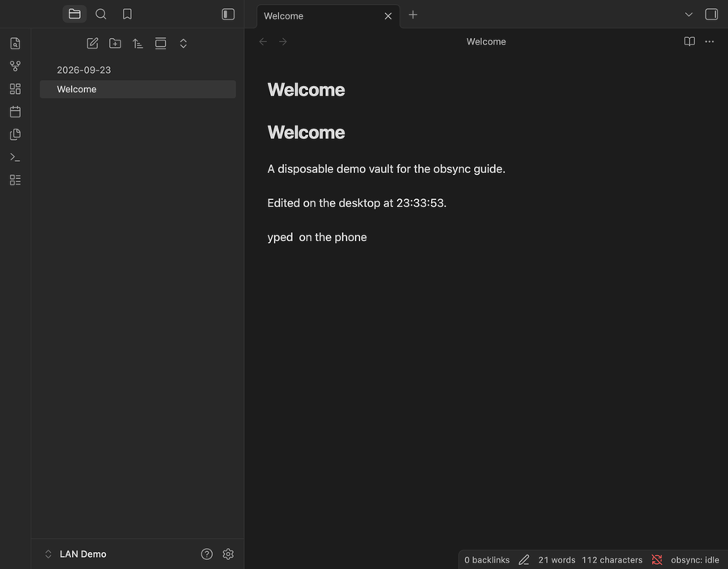This screenshot has width=728, height=569.
Task: Click the 21 words count
Action: pos(557,560)
